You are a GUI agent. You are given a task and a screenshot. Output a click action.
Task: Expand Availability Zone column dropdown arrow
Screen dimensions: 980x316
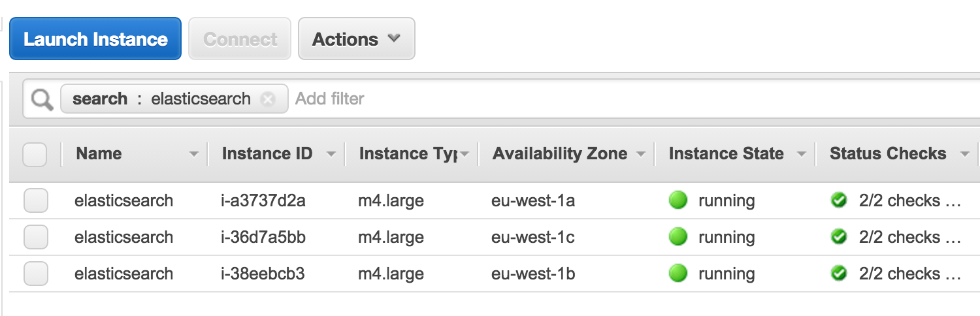click(x=641, y=155)
